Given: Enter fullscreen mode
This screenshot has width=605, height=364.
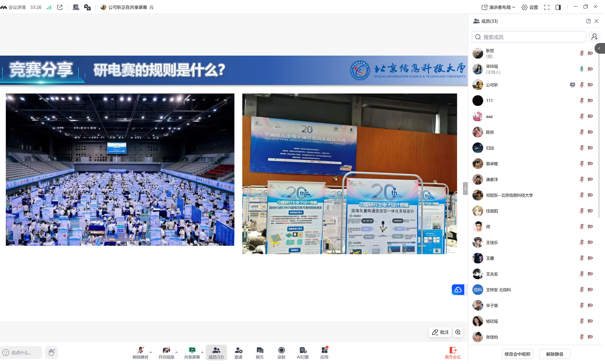Looking at the screenshot, I should pyautogui.click(x=546, y=7).
